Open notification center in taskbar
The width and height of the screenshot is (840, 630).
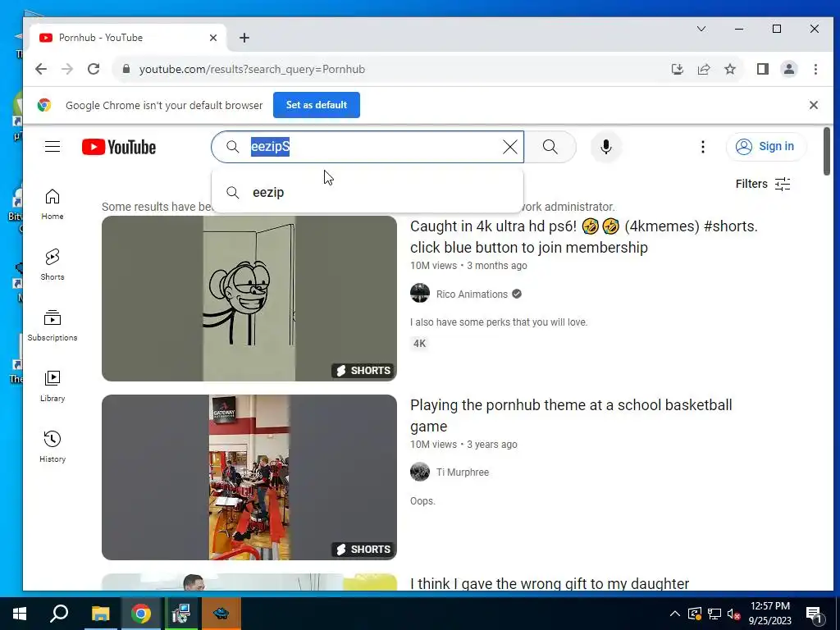coord(814,614)
